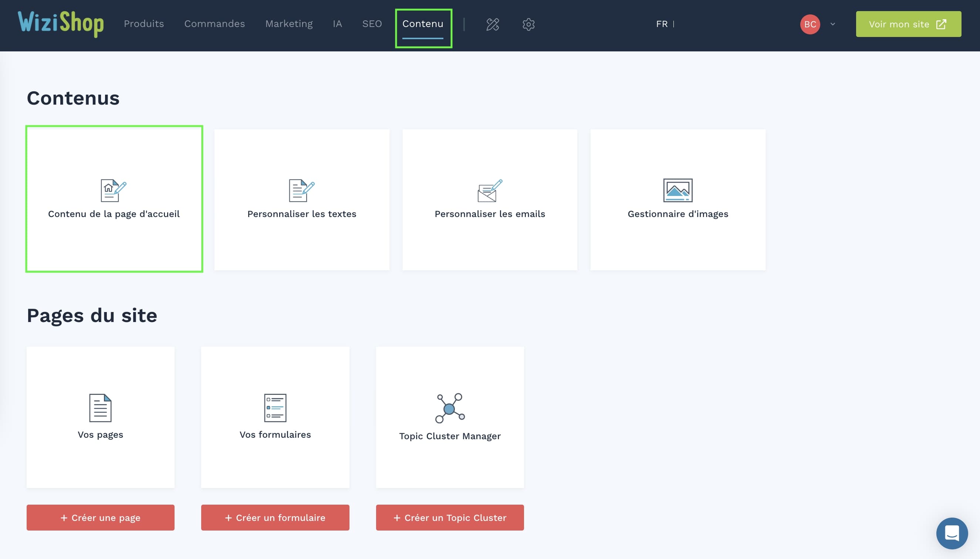
Task: Click the Gestionnaire d'images picture icon
Action: (678, 190)
